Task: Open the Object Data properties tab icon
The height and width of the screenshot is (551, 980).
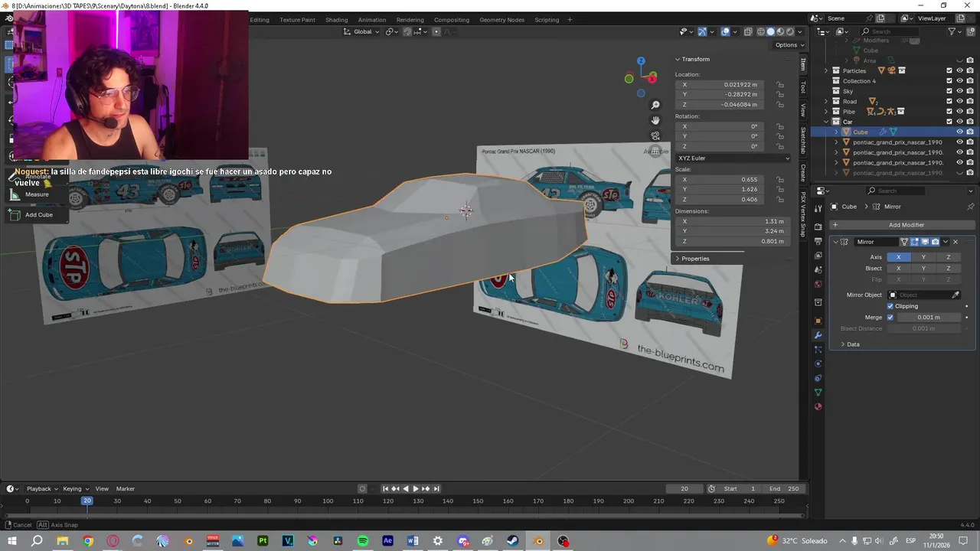Action: (x=818, y=393)
